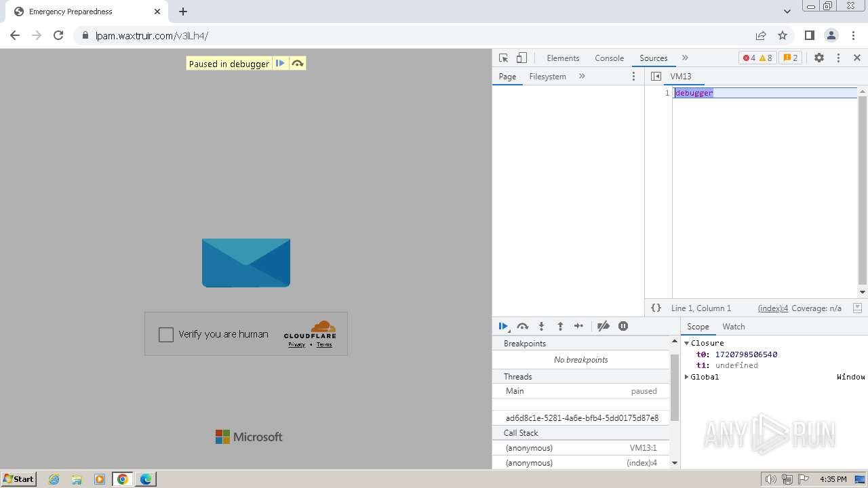This screenshot has width=868, height=488.
Task: Open a new browser tab
Action: click(x=183, y=12)
